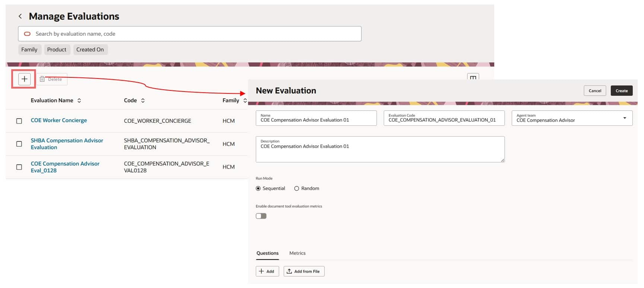This screenshot has width=644, height=288.
Task: Click into the Description text area
Action: [380, 149]
